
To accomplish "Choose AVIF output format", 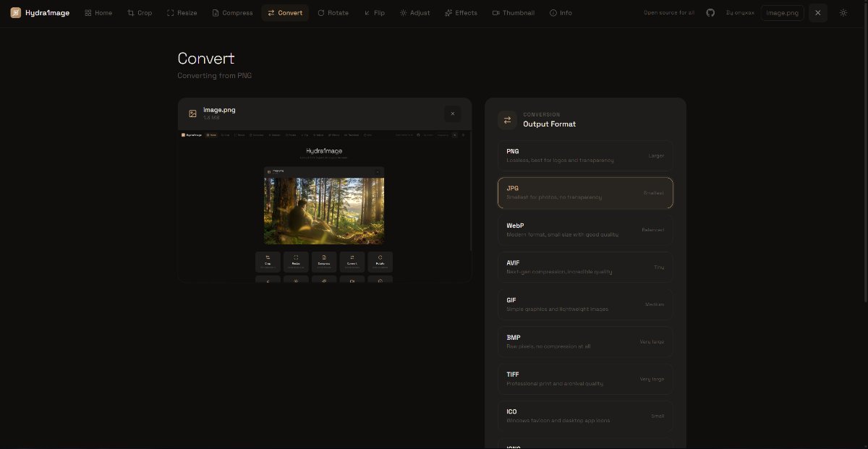I will point(585,267).
